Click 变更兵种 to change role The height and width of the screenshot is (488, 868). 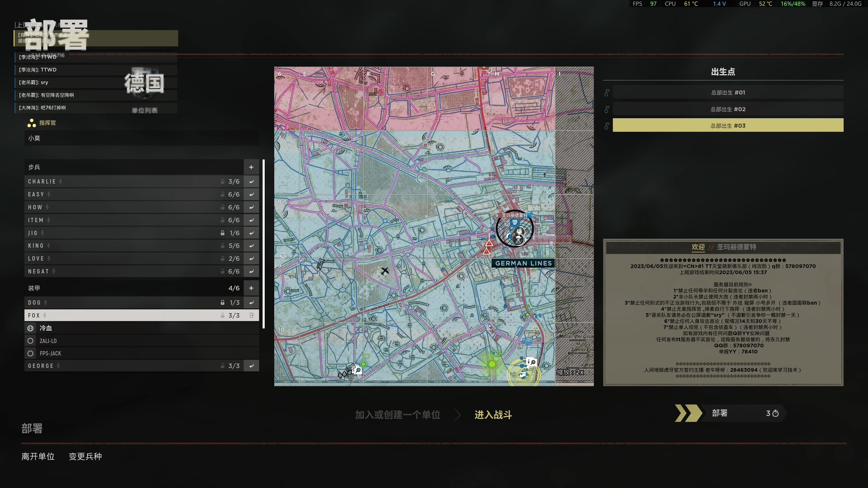(85, 456)
